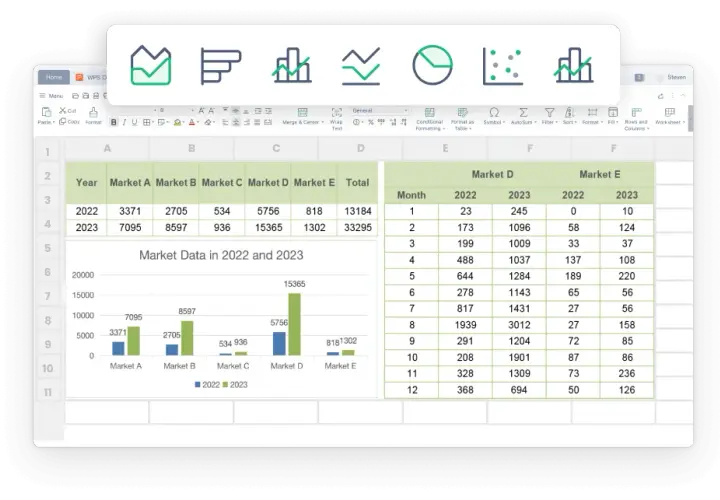
Task: Click the Worksheet icon
Action: coord(670,112)
